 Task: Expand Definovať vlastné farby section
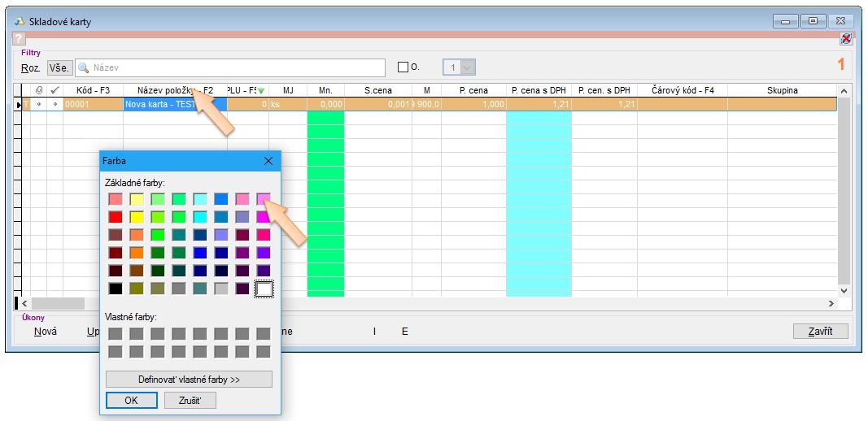[x=189, y=380]
